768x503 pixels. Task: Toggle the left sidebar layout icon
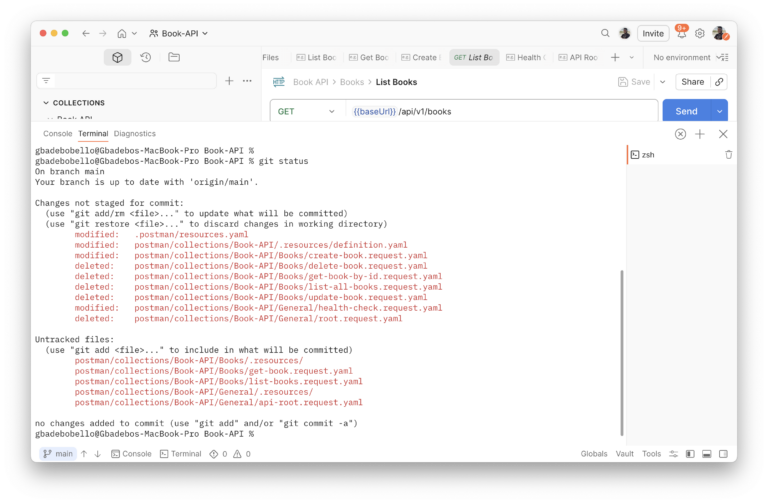[x=690, y=454]
